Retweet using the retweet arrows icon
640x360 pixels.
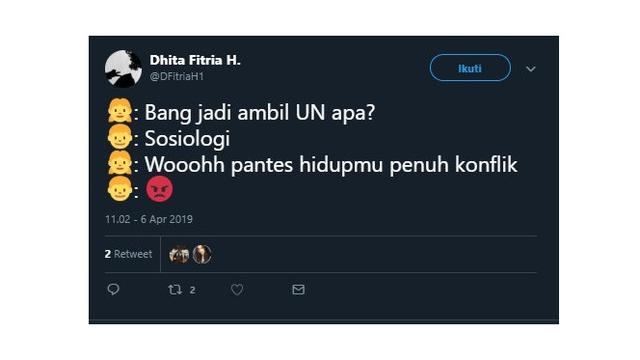point(175,290)
